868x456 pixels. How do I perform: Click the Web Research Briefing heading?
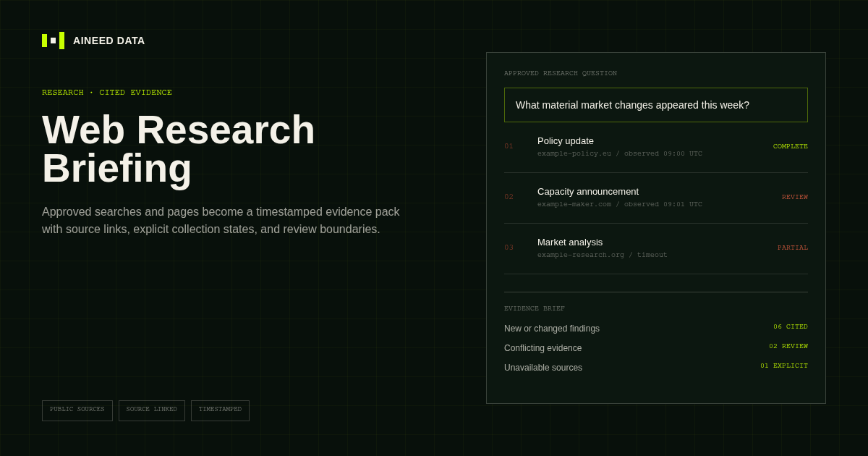[179, 148]
